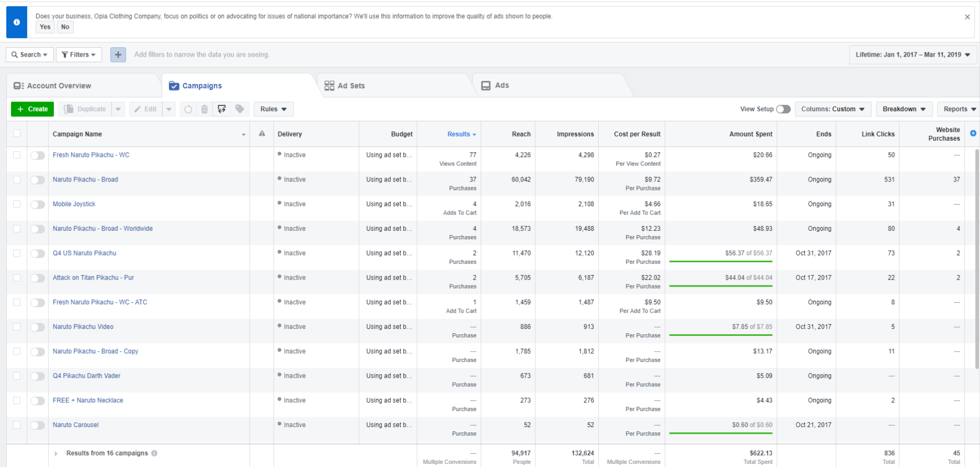
Task: Open Naruto Pikachu - Broad - Copy campaign
Action: (95, 352)
